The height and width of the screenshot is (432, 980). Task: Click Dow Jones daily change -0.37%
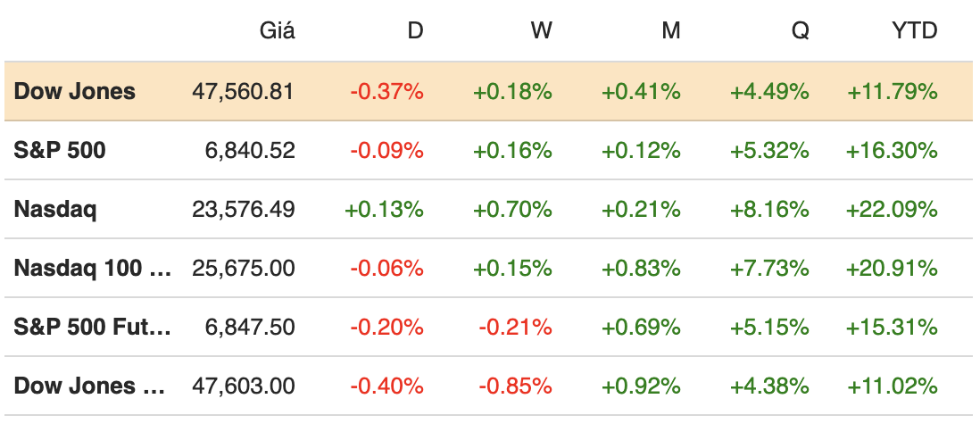[x=386, y=91]
